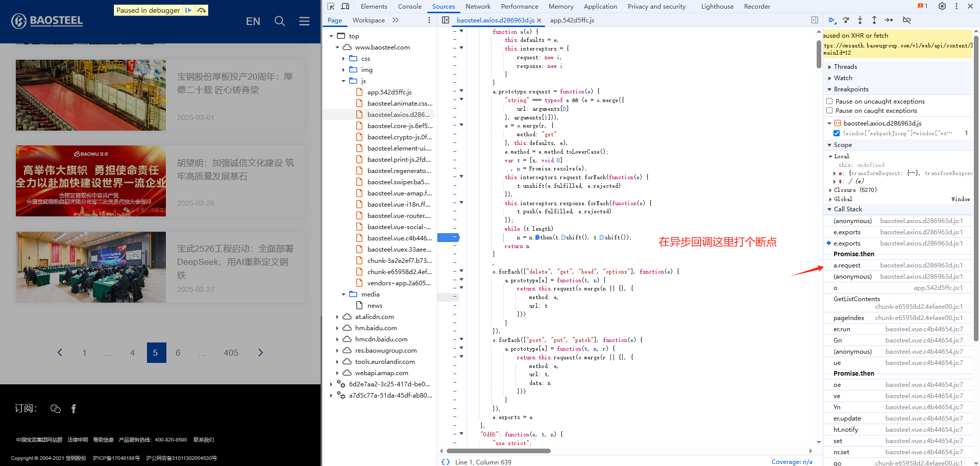Switch language to EN

point(253,21)
